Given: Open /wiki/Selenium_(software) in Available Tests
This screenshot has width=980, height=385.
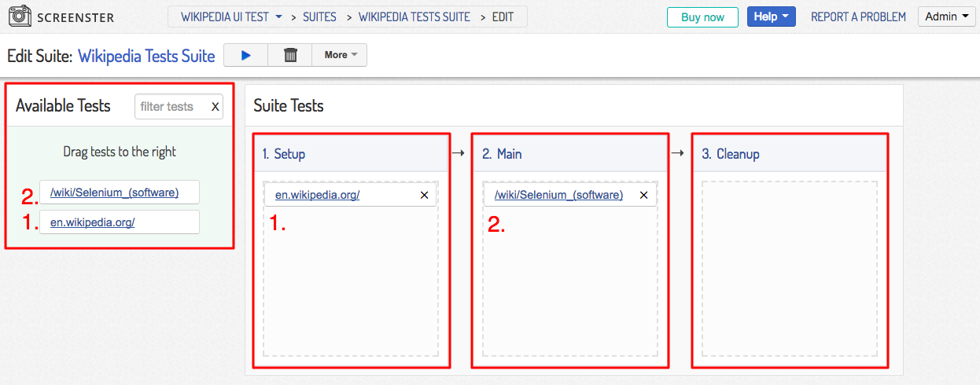Looking at the screenshot, I should (114, 192).
